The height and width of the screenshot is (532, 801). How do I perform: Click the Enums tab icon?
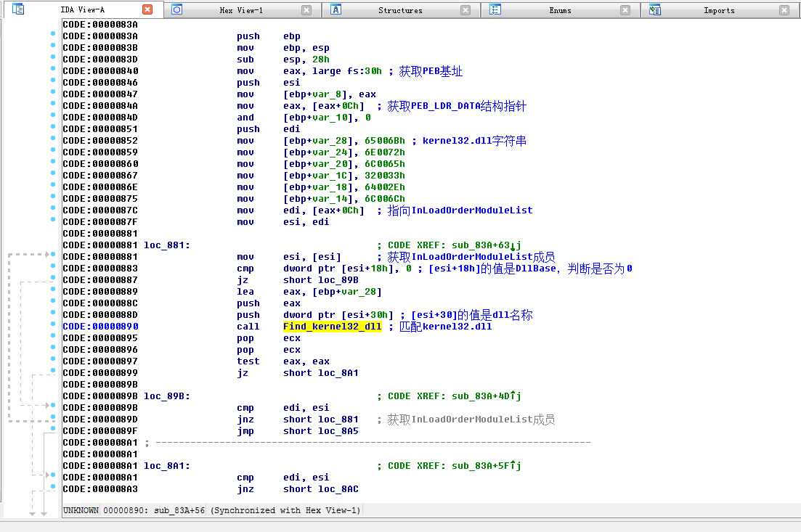click(495, 9)
